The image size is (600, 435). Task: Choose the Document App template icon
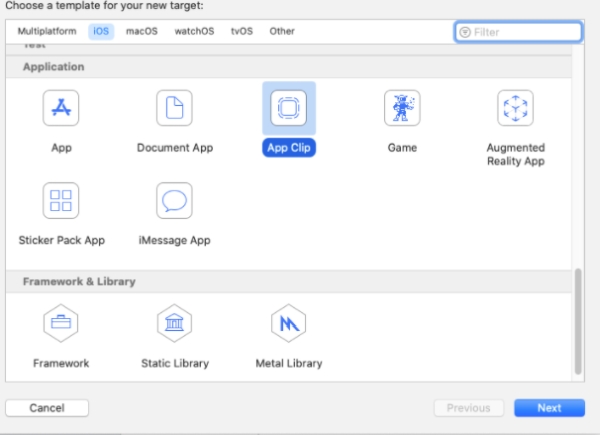click(x=174, y=108)
